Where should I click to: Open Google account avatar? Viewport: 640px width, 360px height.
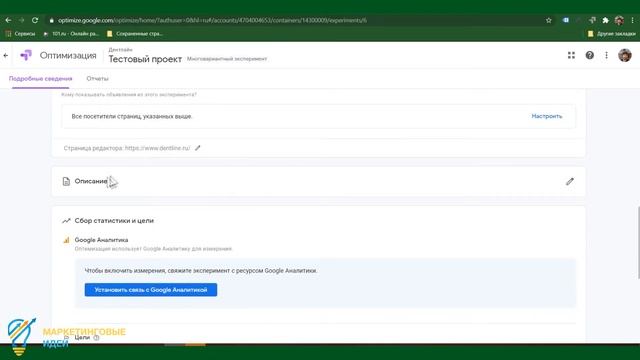(625, 55)
